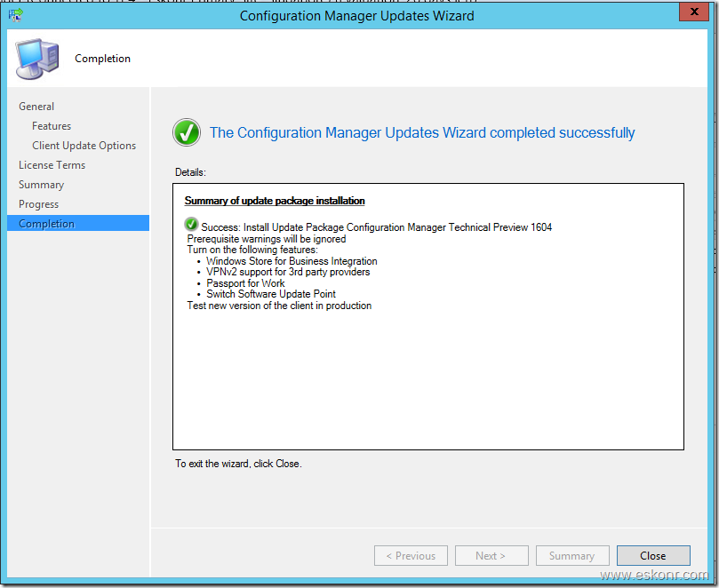Click the large green success checkmark icon
This screenshot has height=588, width=719.
[187, 133]
